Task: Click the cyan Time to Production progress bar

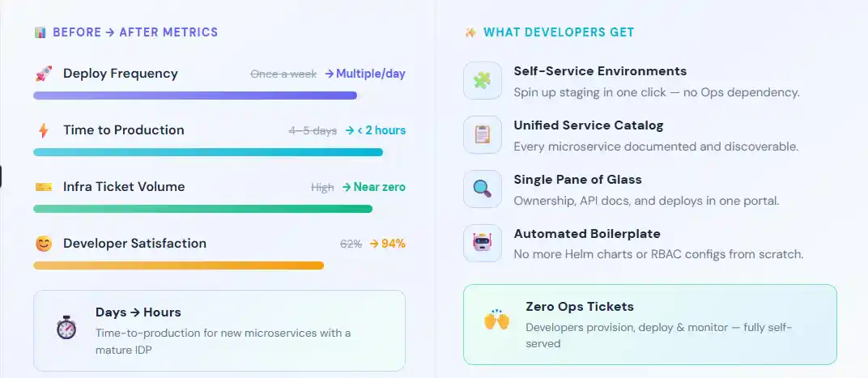Action: 208,152
